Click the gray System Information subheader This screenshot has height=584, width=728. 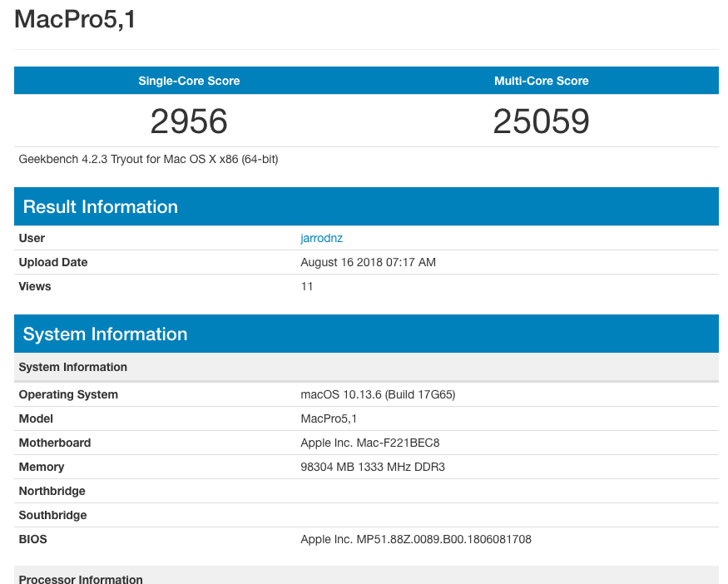click(366, 367)
